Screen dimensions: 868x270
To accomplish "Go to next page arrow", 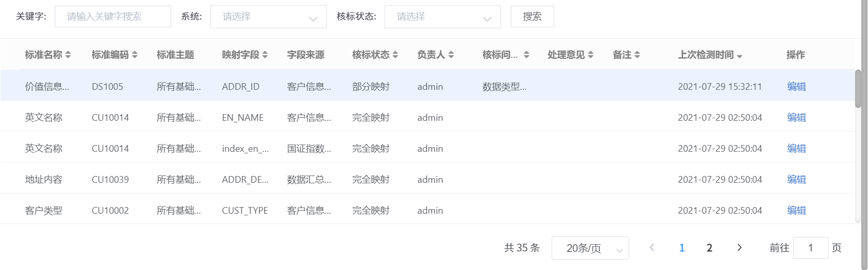I will 739,248.
